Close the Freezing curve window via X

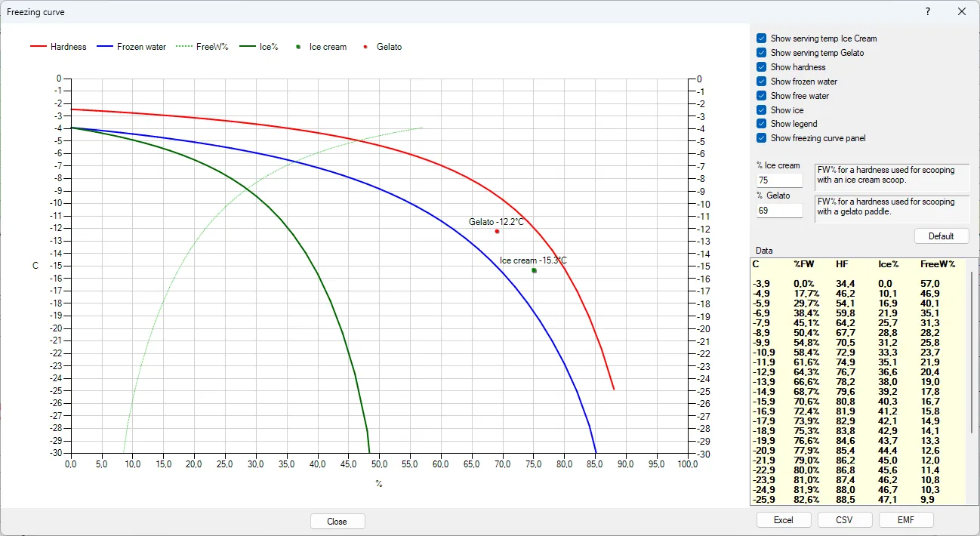click(x=961, y=11)
